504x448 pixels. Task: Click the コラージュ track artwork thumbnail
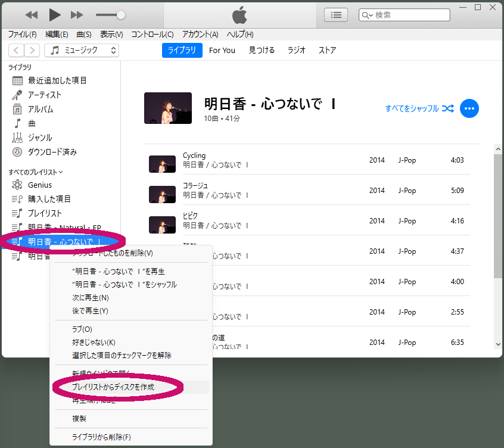162,194
